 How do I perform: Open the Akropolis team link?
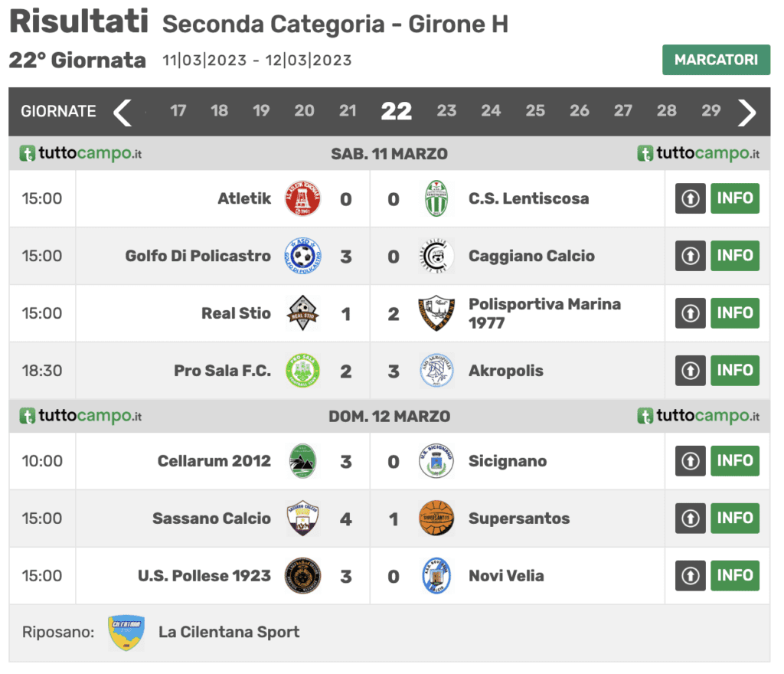point(505,371)
